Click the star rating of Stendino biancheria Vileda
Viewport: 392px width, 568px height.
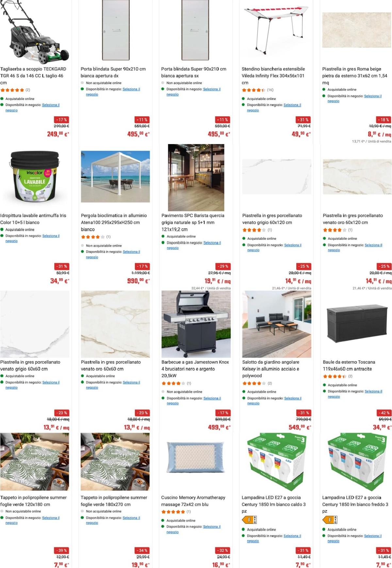point(253,90)
